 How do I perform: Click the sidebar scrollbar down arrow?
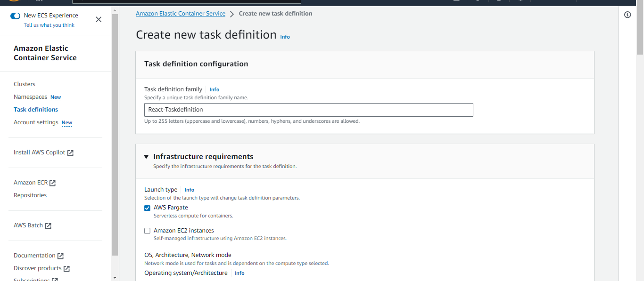115,277
